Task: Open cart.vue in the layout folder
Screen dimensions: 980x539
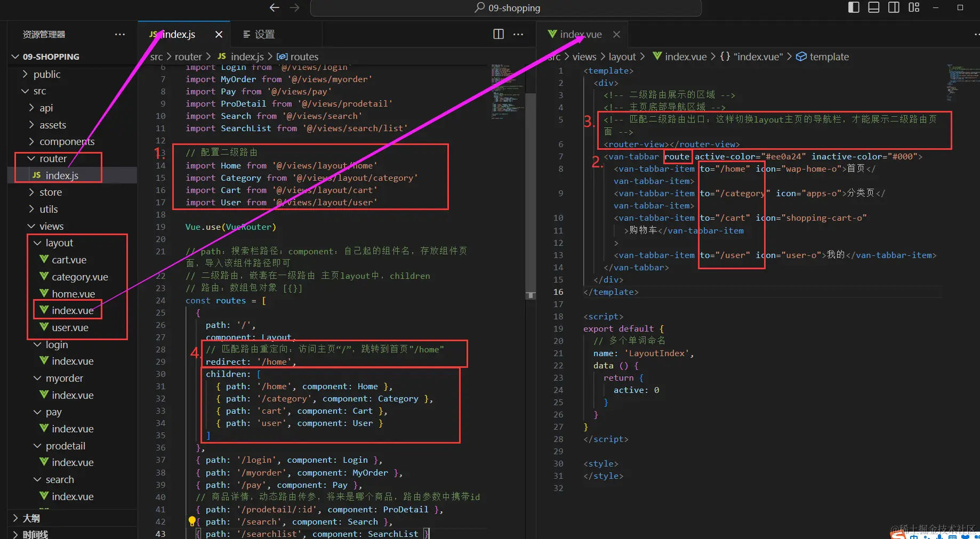Action: [69, 260]
